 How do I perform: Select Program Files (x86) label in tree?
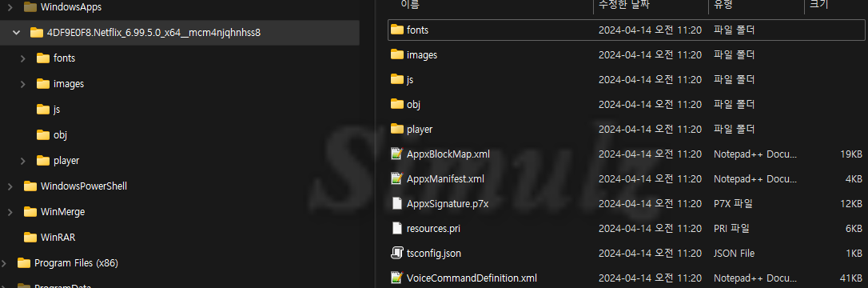76,262
